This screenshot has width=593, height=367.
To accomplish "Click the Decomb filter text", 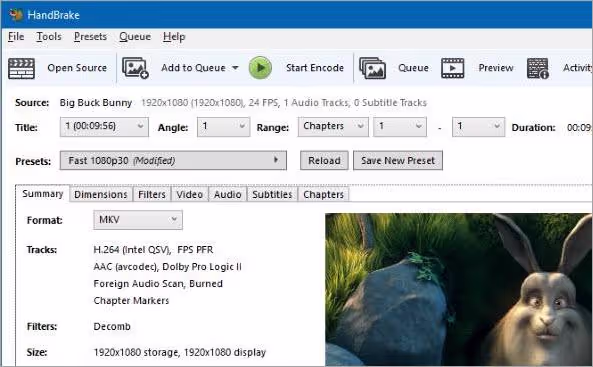I will coord(112,327).
